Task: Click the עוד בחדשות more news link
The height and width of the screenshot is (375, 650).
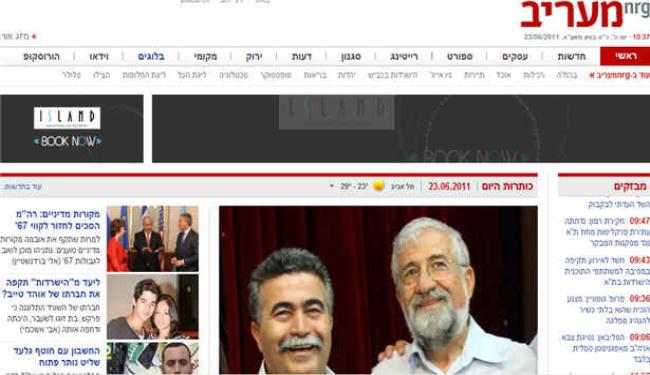Action: click(x=23, y=187)
